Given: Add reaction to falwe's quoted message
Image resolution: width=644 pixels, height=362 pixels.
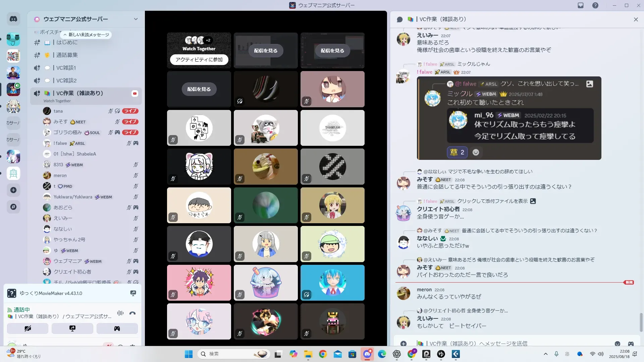Looking at the screenshot, I should (476, 152).
